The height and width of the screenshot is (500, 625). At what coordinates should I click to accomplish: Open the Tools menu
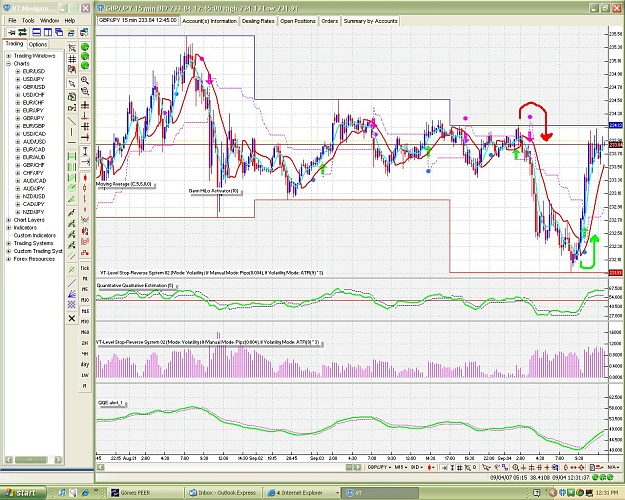[x=28, y=20]
